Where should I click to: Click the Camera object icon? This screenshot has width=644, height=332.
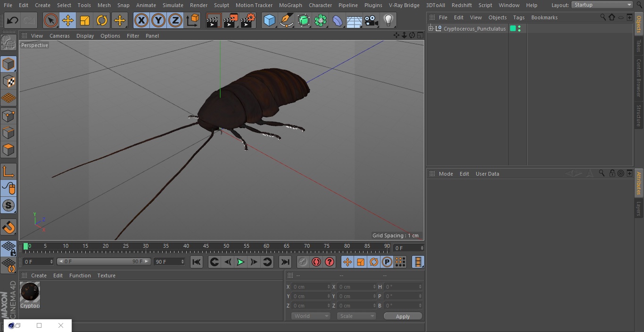(372, 20)
